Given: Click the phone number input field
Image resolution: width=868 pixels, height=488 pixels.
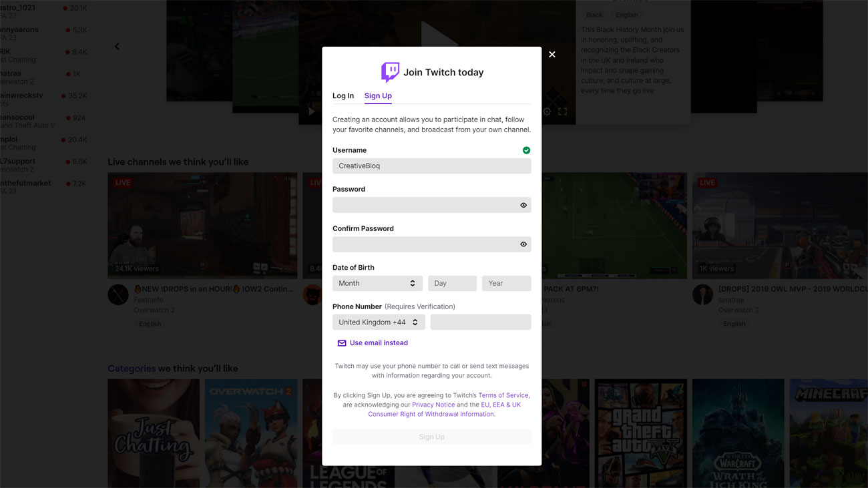Looking at the screenshot, I should tap(481, 322).
